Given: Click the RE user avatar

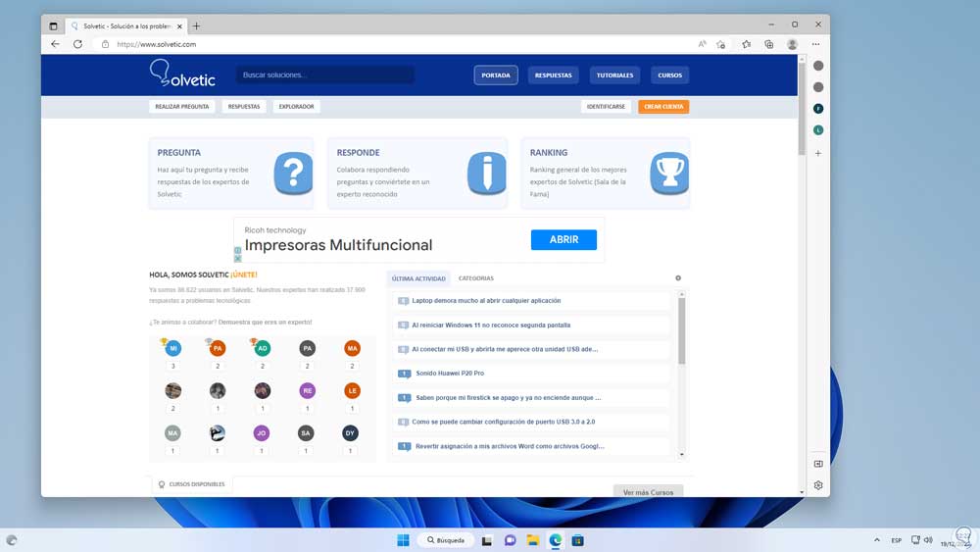Looking at the screenshot, I should (x=307, y=390).
